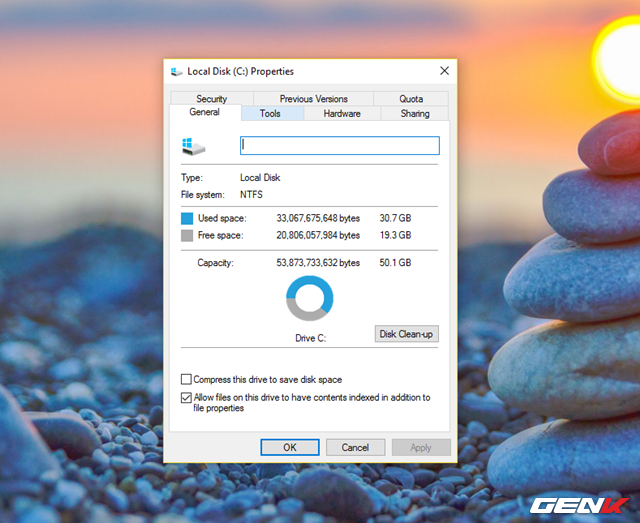Uncheck Allow files to have contents indexed
The height and width of the screenshot is (523, 640).
tap(186, 397)
